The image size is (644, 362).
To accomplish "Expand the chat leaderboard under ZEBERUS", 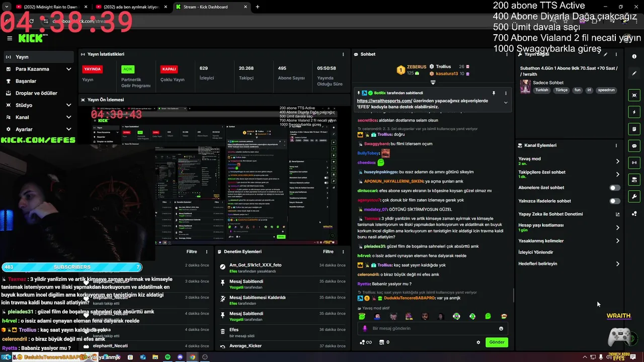I will coord(433,82).
